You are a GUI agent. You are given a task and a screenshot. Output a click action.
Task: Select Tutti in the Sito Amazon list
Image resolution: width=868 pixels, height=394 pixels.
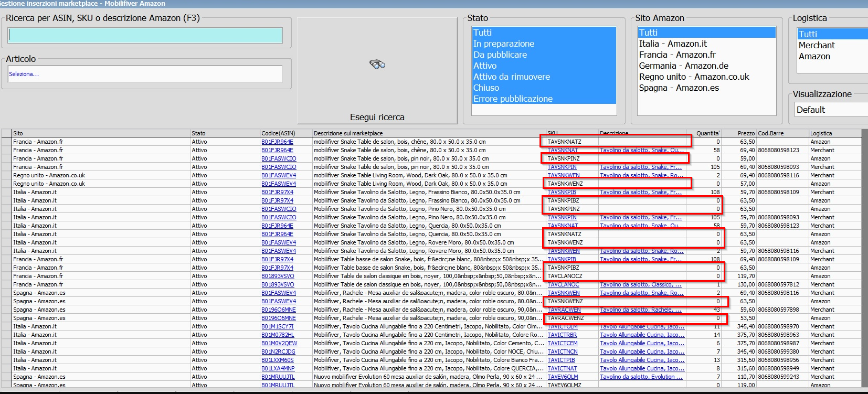coord(706,33)
